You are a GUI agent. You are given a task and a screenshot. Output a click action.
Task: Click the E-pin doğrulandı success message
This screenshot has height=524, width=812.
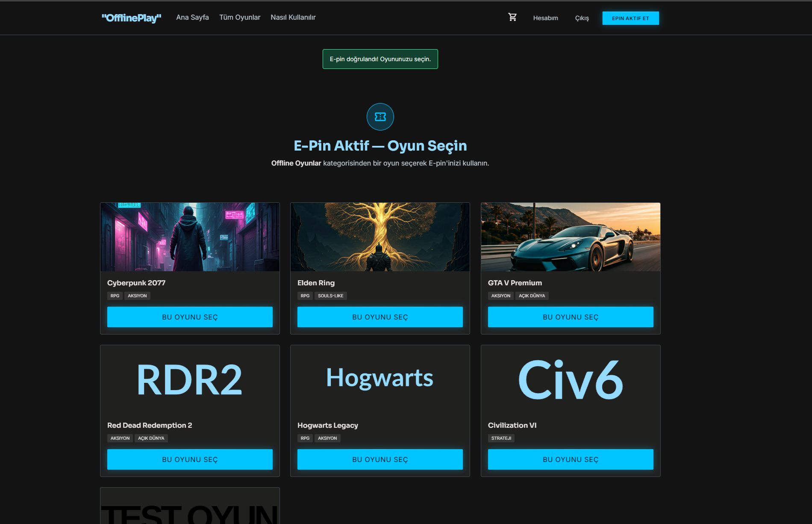(x=380, y=59)
